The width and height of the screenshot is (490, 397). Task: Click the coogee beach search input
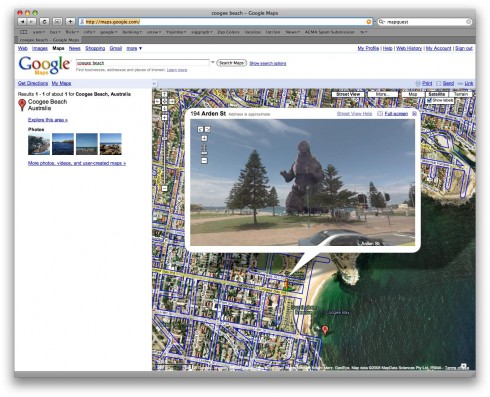click(143, 63)
